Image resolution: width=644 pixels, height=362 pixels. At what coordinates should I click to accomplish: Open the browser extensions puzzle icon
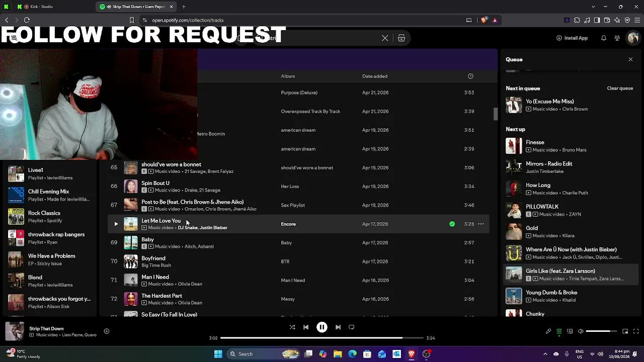coord(577,20)
